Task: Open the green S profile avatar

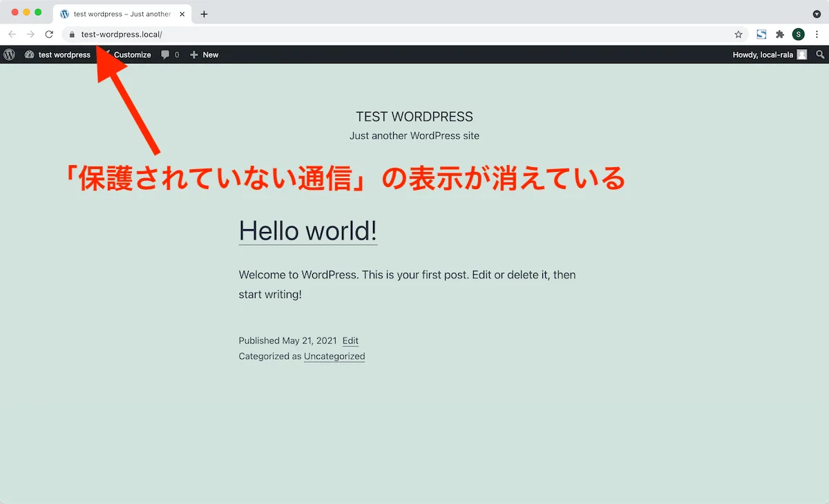Action: click(x=799, y=34)
